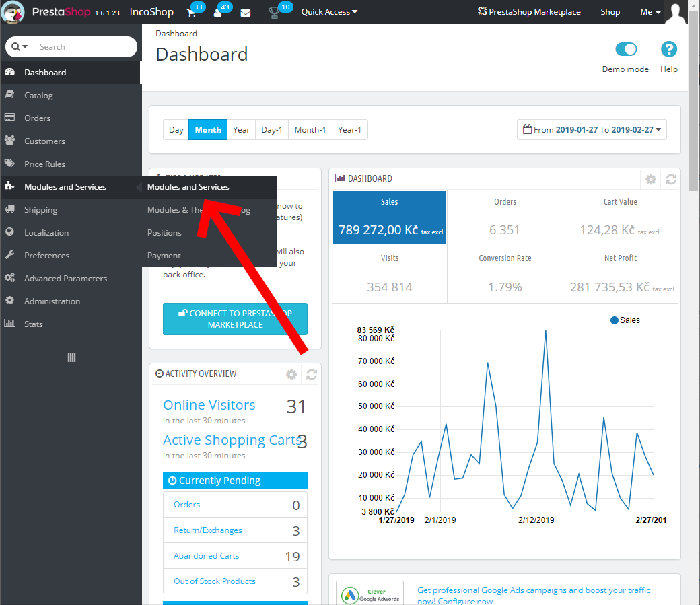
Task: Collapse the sidebar menu with the bars icon
Action: 71,357
